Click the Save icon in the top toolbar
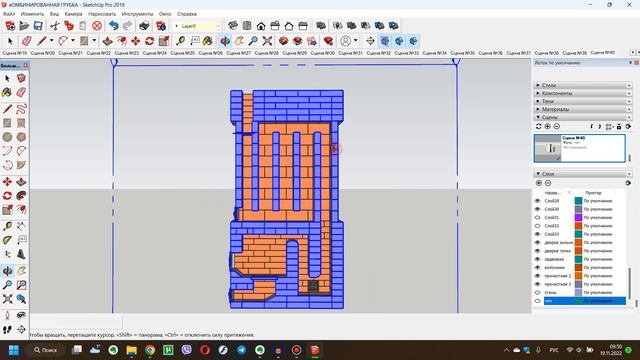Screen dimensions: 640x360 click(38, 26)
